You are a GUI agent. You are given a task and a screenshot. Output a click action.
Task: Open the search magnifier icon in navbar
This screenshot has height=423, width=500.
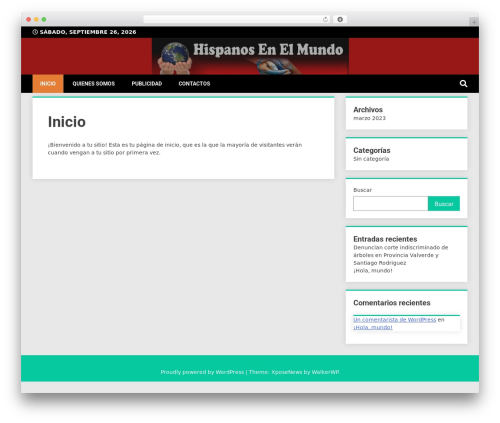pyautogui.click(x=463, y=84)
